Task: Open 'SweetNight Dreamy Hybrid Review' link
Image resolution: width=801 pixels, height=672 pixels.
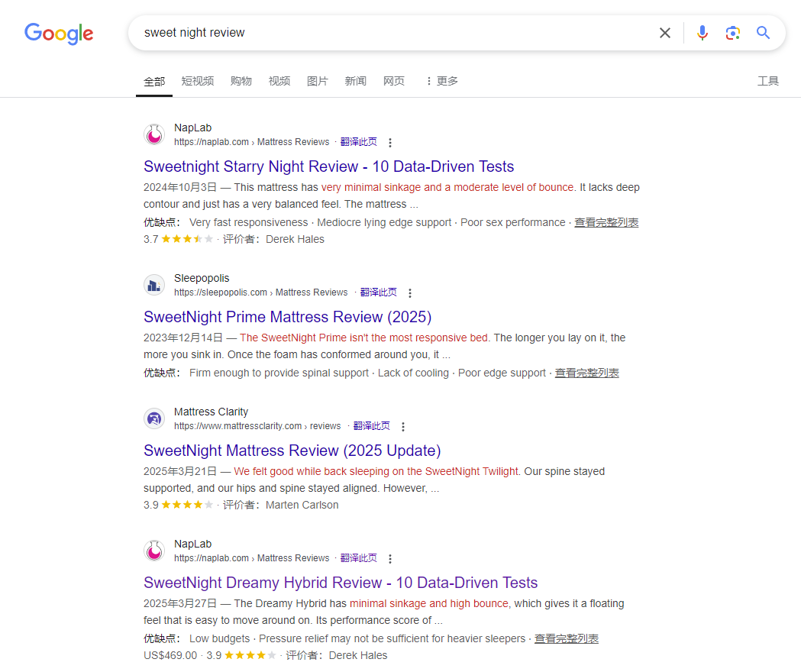Action: 341,583
